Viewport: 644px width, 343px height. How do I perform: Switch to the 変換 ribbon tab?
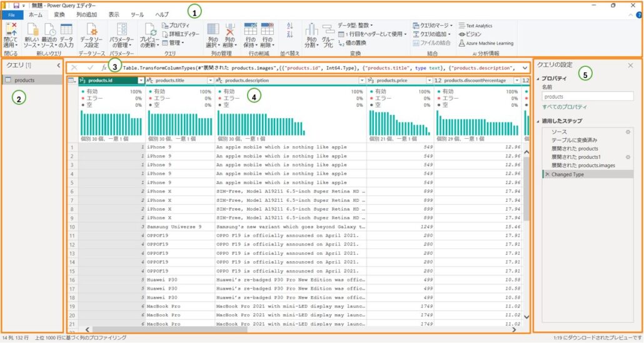pos(59,14)
